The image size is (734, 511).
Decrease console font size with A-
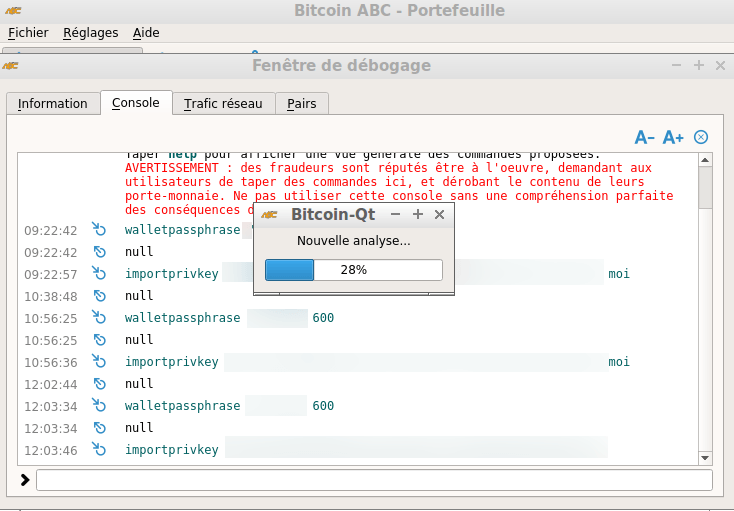(645, 138)
